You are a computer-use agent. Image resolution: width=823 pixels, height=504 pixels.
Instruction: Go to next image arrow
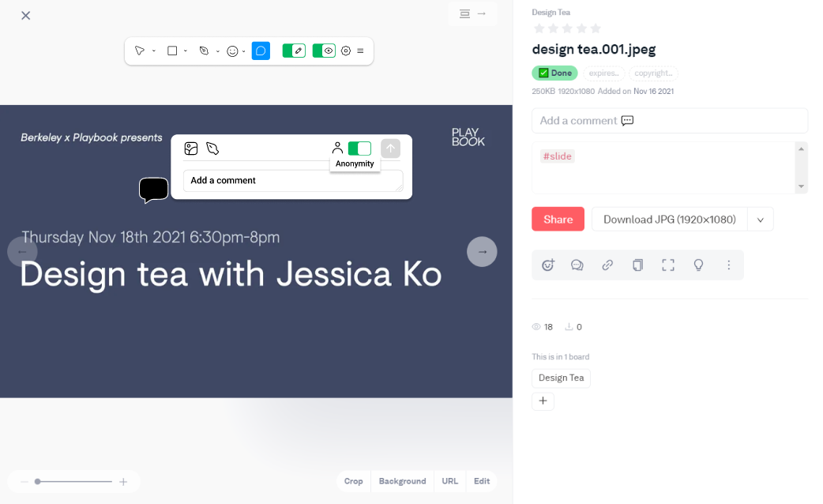[x=482, y=252]
